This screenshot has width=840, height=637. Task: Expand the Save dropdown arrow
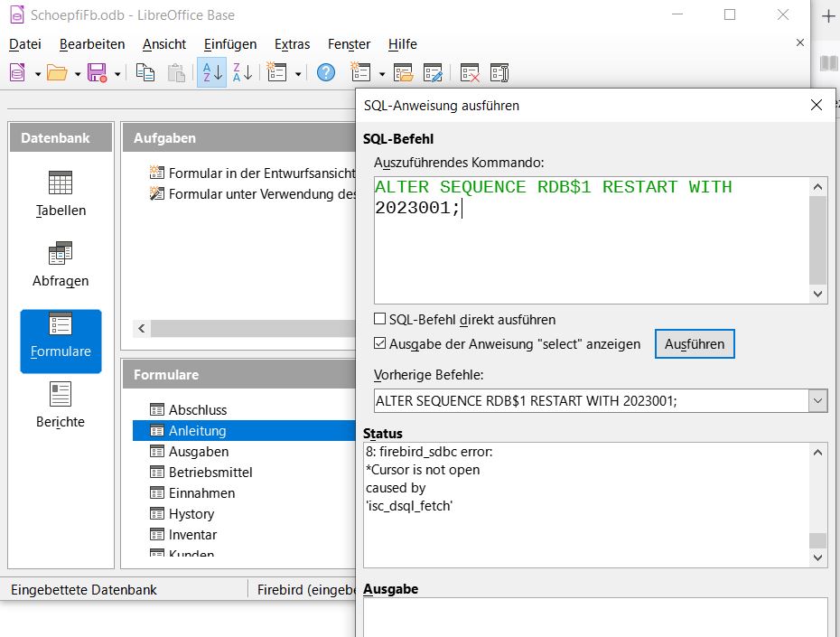pos(117,73)
